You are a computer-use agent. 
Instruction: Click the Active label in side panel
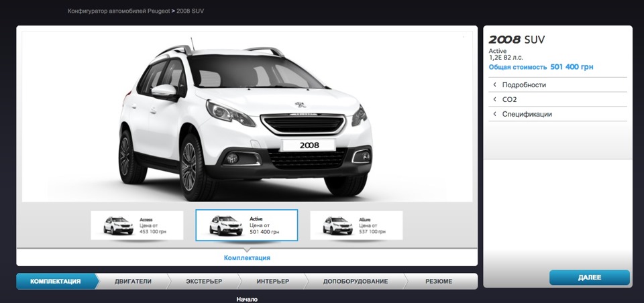point(497,51)
